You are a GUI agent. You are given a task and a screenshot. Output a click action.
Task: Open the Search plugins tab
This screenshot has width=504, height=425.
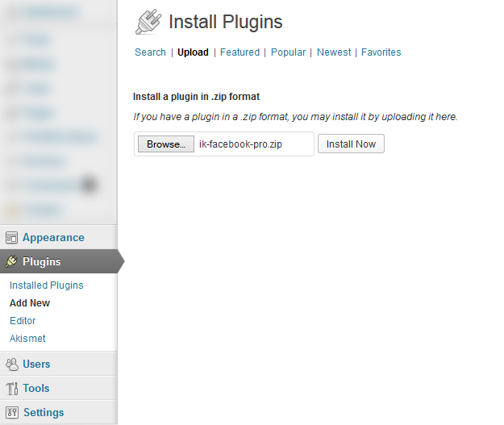click(150, 52)
